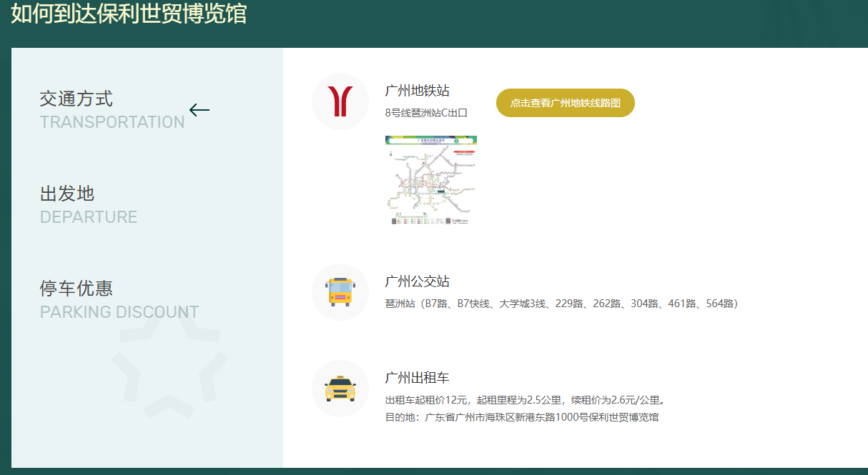Click the 广州地铁站 heading
Image resolution: width=868 pixels, height=475 pixels.
(x=417, y=91)
